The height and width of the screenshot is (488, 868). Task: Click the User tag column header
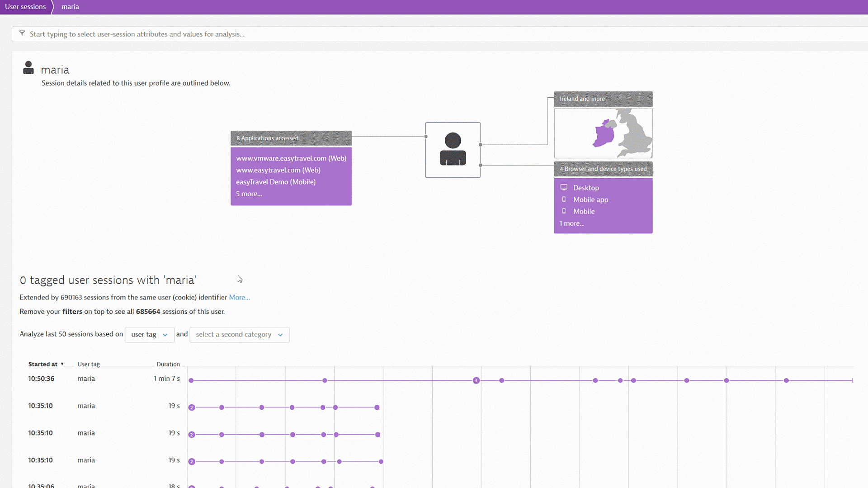point(89,364)
